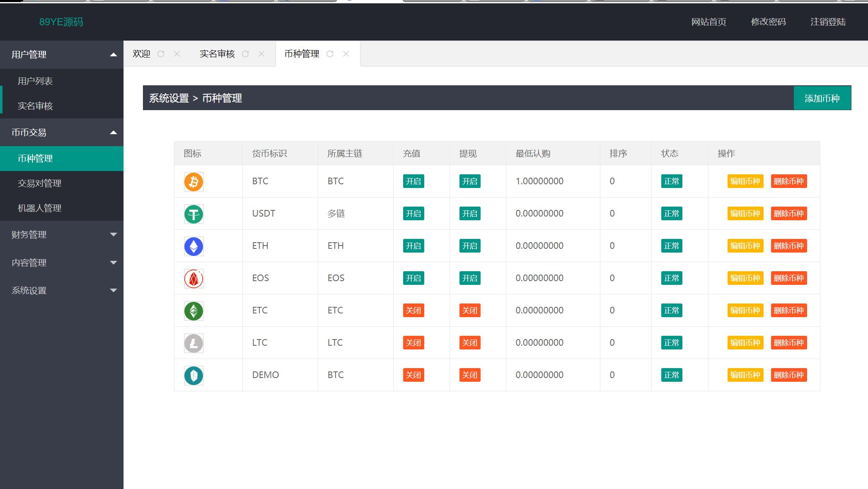Click the Bitcoin coin icon
This screenshot has height=489, width=868.
[x=193, y=182]
